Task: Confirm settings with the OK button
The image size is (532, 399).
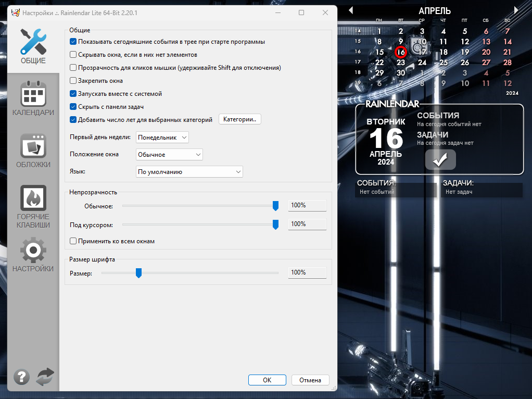Action: 267,380
